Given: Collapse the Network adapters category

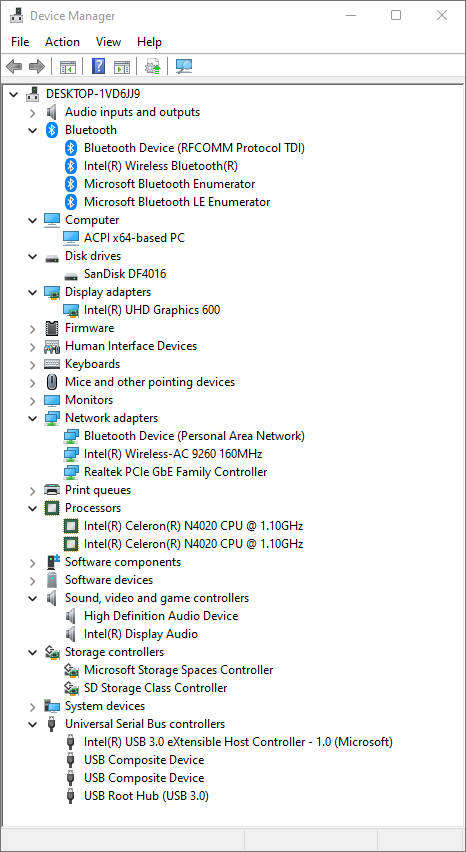Looking at the screenshot, I should pos(33,418).
